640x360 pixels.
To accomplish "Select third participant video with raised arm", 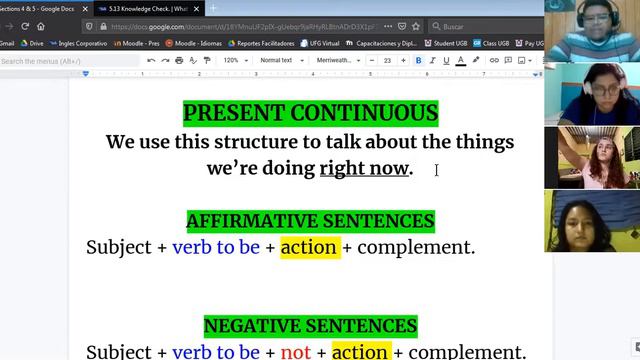I will pos(592,158).
